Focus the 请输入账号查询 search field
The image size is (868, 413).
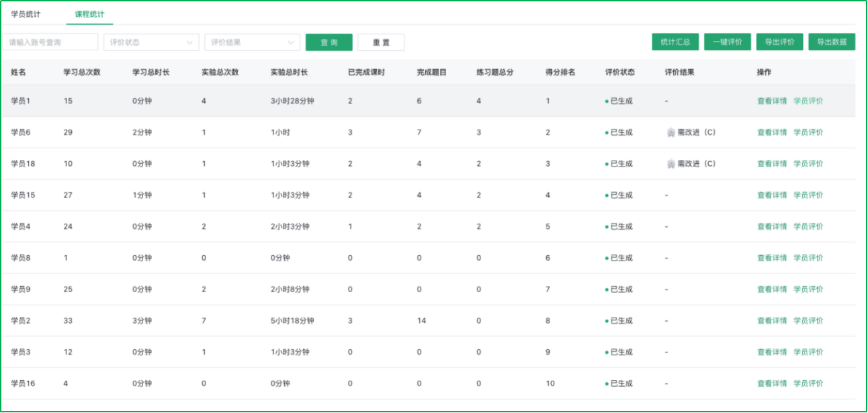pyautogui.click(x=50, y=42)
